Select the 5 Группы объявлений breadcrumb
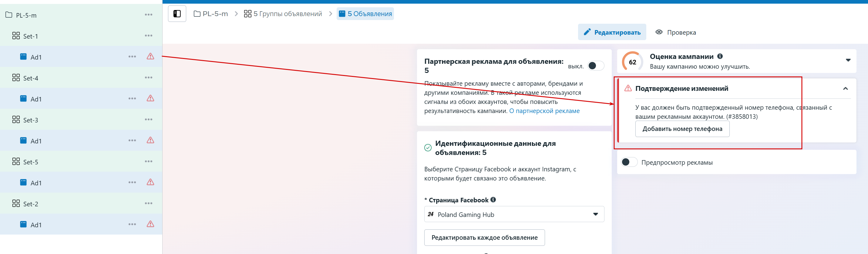868x254 pixels. tap(283, 14)
